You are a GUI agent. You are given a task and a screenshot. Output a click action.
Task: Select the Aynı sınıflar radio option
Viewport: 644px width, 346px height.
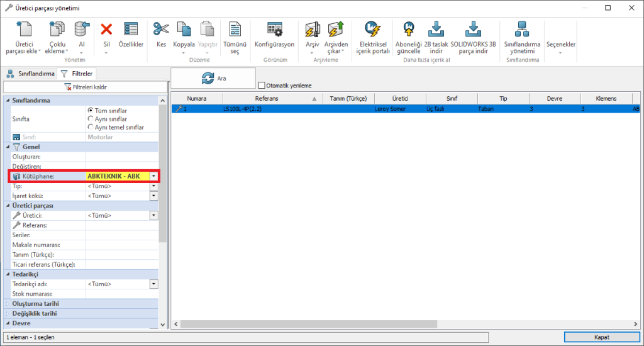(91, 119)
